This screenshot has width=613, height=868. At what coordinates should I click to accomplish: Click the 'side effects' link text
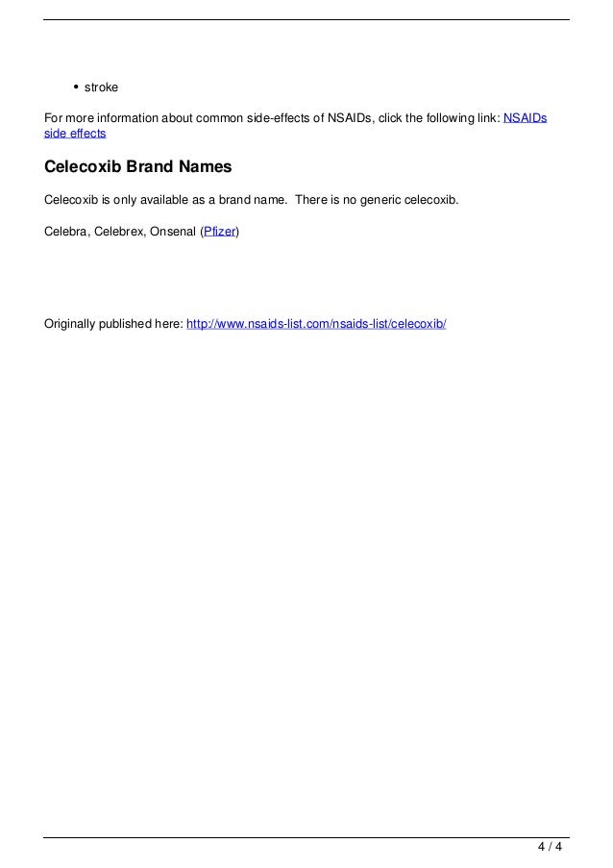coord(75,134)
